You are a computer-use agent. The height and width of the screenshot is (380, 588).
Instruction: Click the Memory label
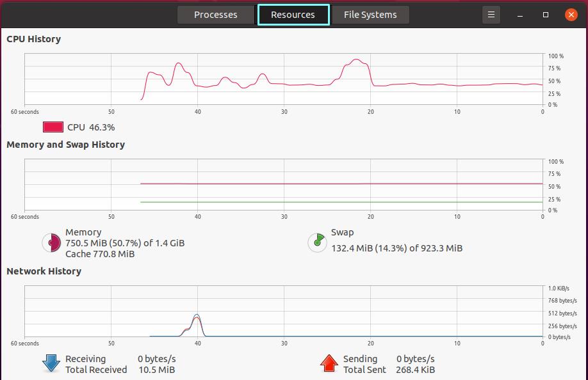pos(83,232)
